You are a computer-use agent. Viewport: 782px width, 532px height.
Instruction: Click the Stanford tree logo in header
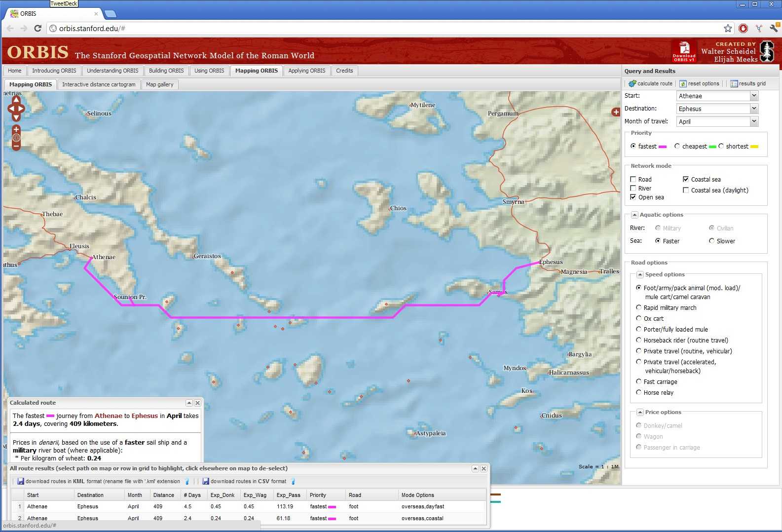[767, 51]
